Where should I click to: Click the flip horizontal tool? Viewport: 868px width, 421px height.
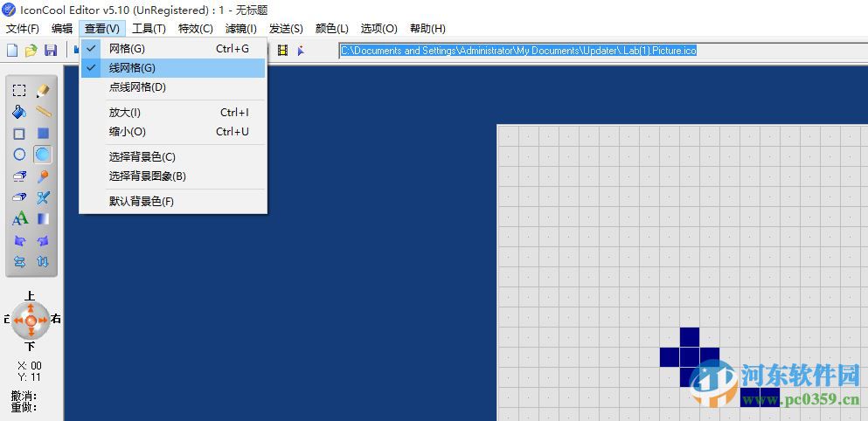(x=19, y=262)
